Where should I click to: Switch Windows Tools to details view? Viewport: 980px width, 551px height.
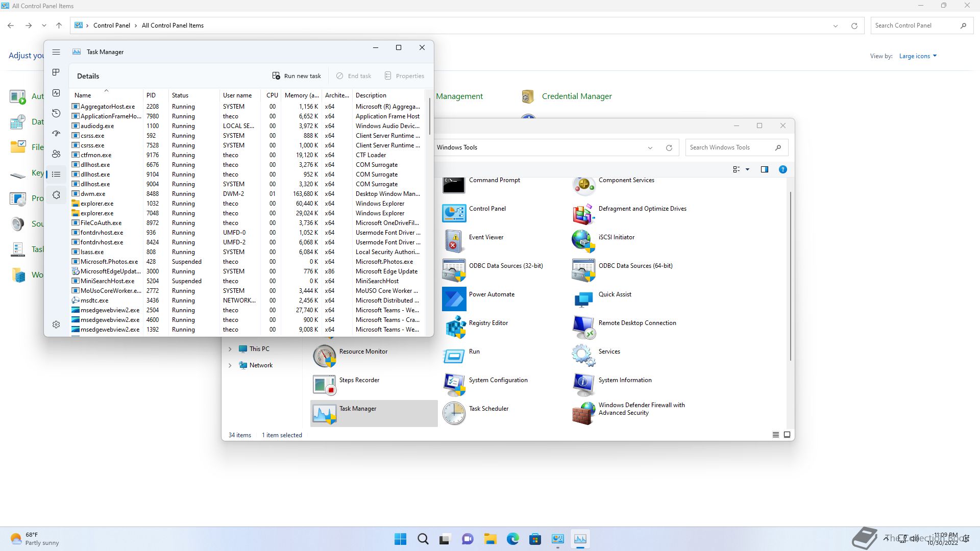[776, 435]
